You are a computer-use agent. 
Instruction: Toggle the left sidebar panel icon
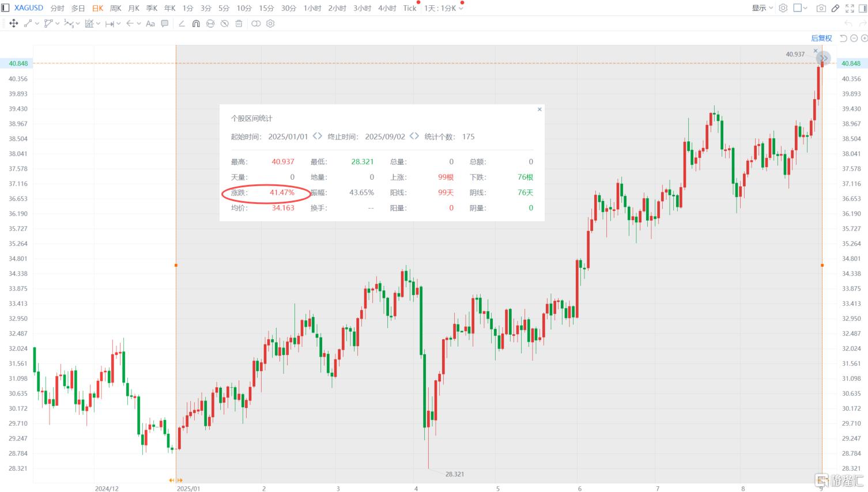[x=5, y=8]
